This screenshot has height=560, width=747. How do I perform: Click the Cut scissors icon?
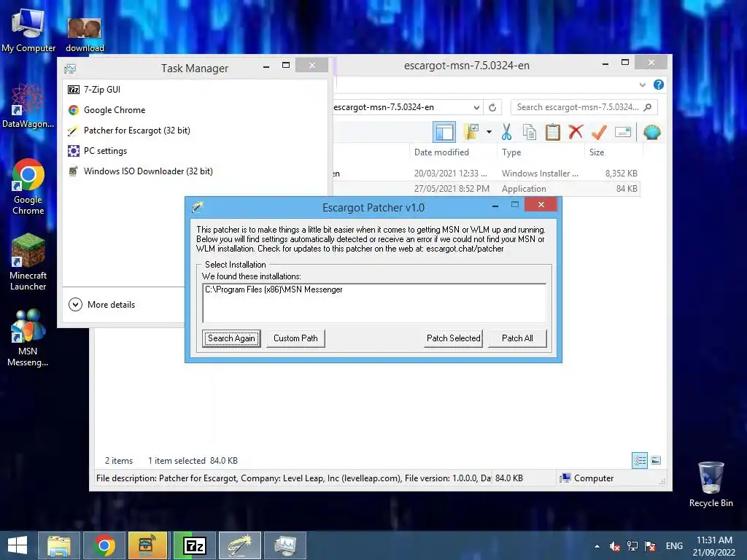(506, 132)
